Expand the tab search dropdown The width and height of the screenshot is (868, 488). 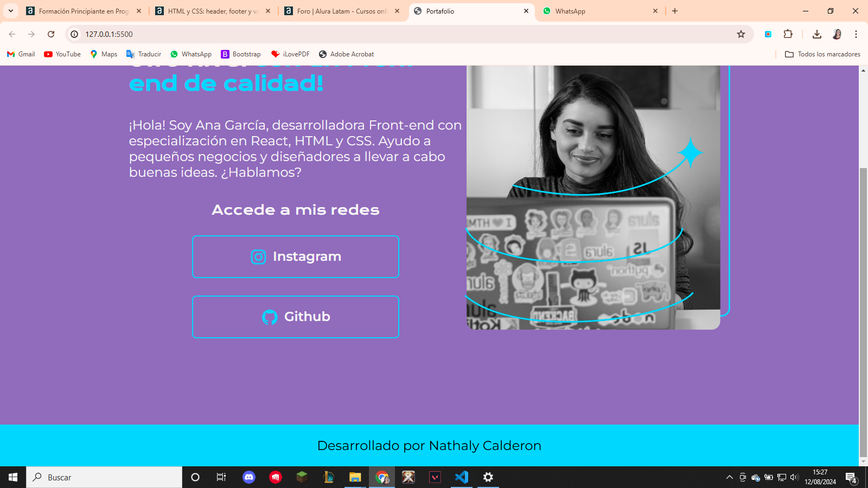(10, 11)
